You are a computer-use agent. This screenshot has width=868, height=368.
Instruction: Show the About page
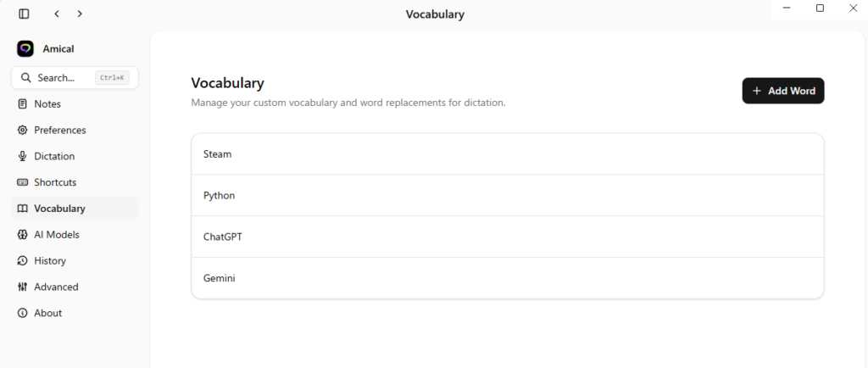47,314
